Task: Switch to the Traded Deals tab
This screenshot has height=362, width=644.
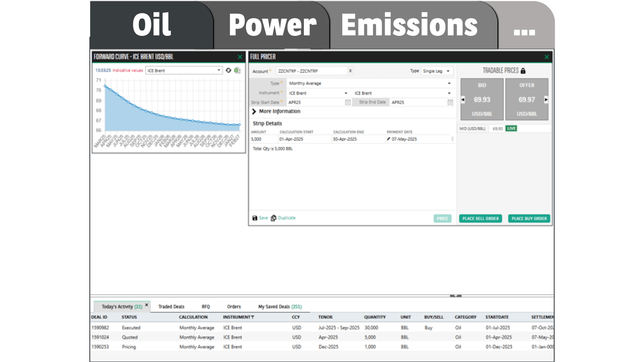Action: [x=171, y=307]
